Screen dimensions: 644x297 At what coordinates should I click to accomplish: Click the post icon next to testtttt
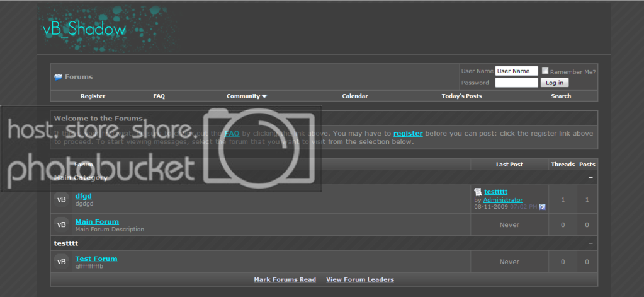(x=478, y=192)
